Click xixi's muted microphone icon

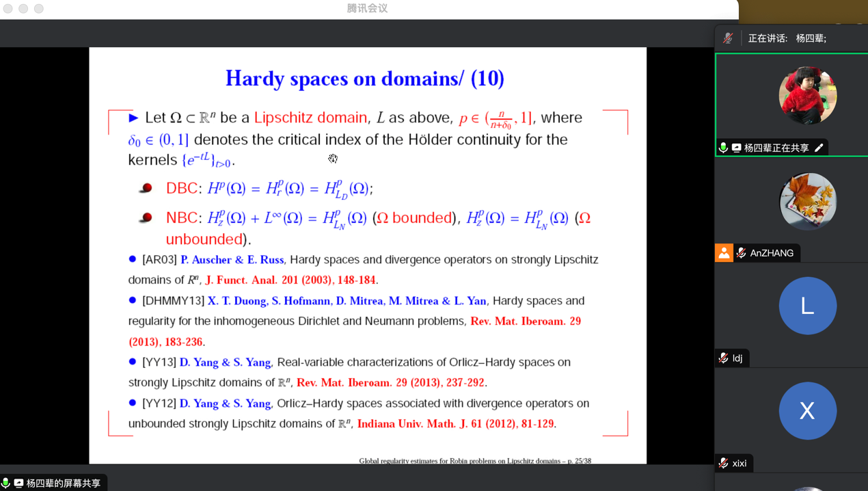point(723,464)
